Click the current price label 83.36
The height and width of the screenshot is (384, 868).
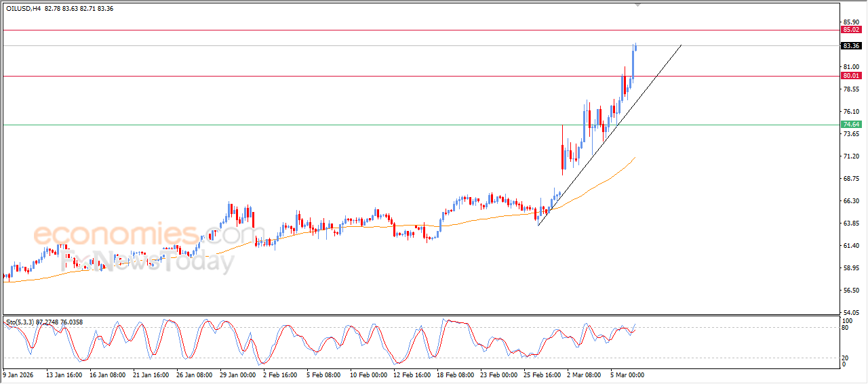coord(851,46)
